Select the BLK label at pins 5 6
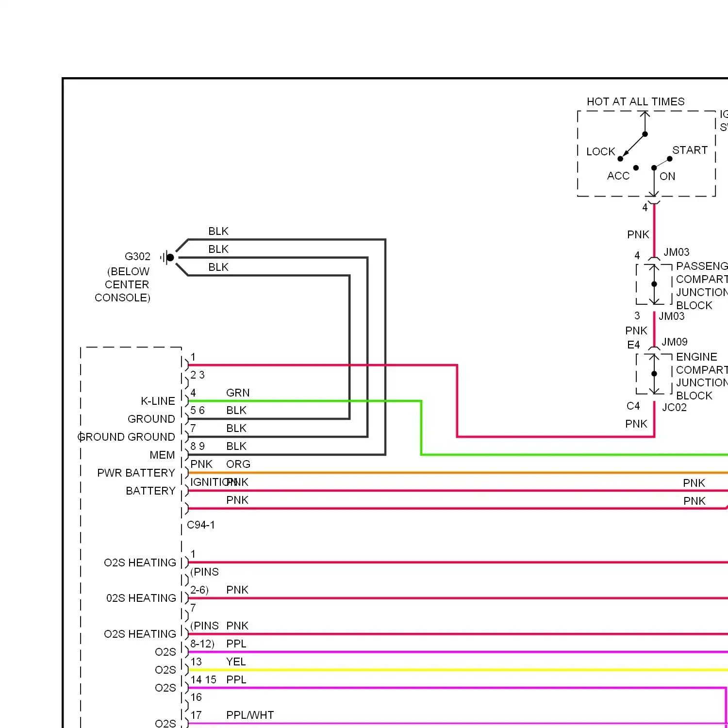 click(x=236, y=410)
